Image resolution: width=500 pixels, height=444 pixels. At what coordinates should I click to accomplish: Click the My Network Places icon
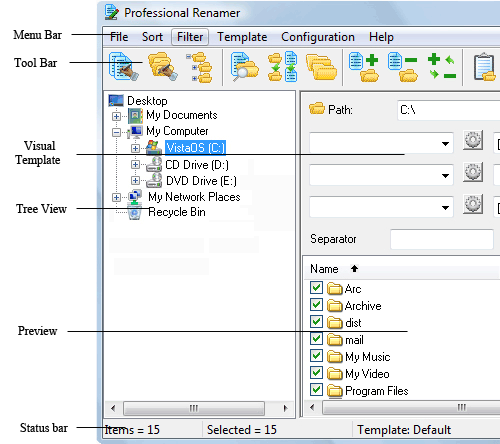tap(135, 197)
